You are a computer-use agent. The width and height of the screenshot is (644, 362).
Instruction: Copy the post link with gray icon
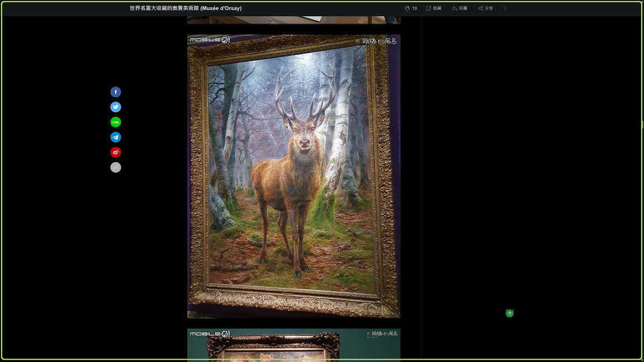point(115,168)
